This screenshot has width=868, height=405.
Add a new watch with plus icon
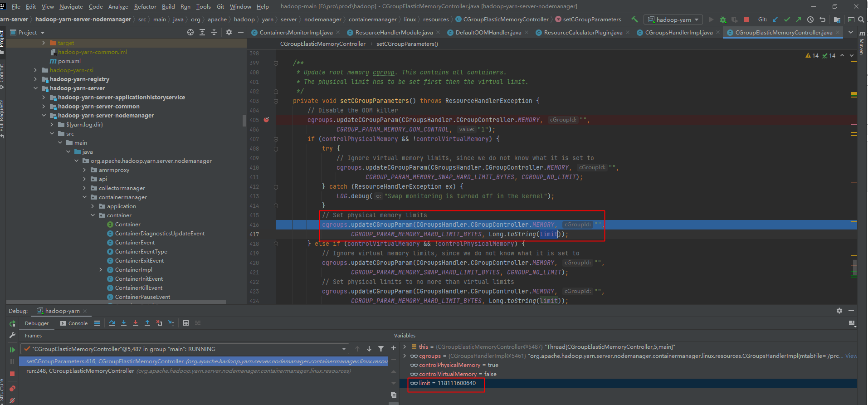(394, 348)
